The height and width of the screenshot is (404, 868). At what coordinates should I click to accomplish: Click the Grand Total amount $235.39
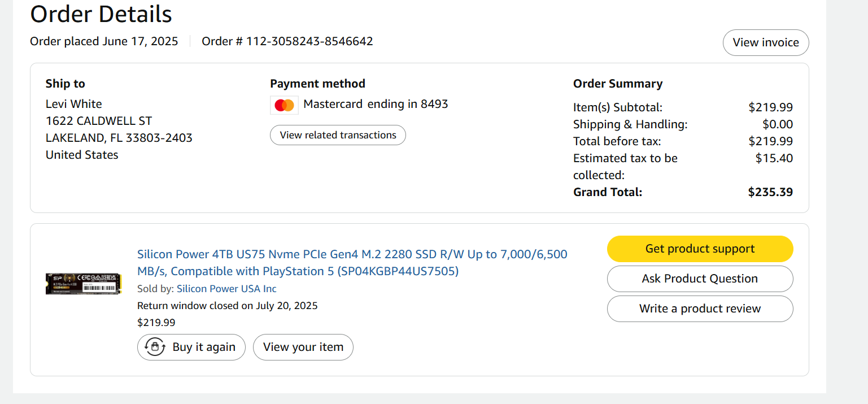point(770,192)
